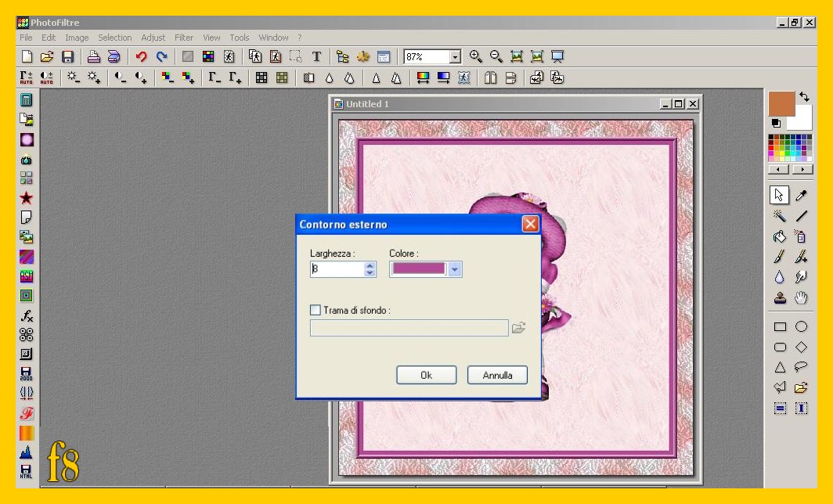Open the zoom percentage dropdown
Viewport: 833px width, 504px height.
(455, 57)
